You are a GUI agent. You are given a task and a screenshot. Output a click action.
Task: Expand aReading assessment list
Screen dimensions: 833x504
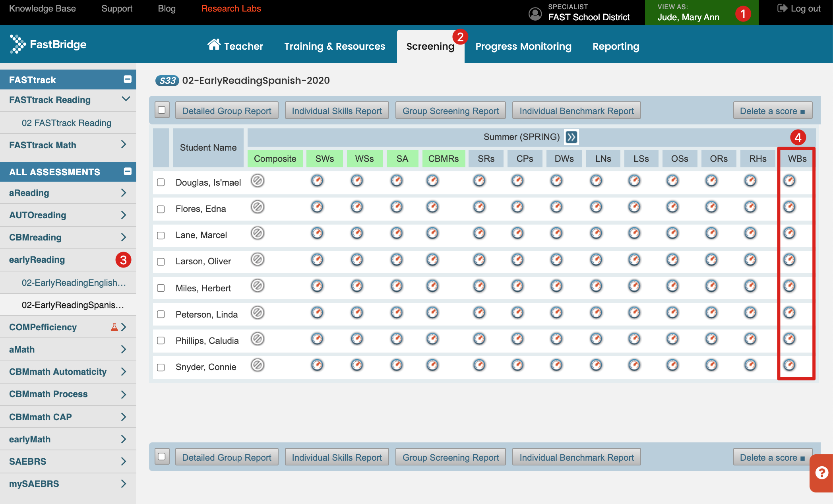pyautogui.click(x=124, y=193)
